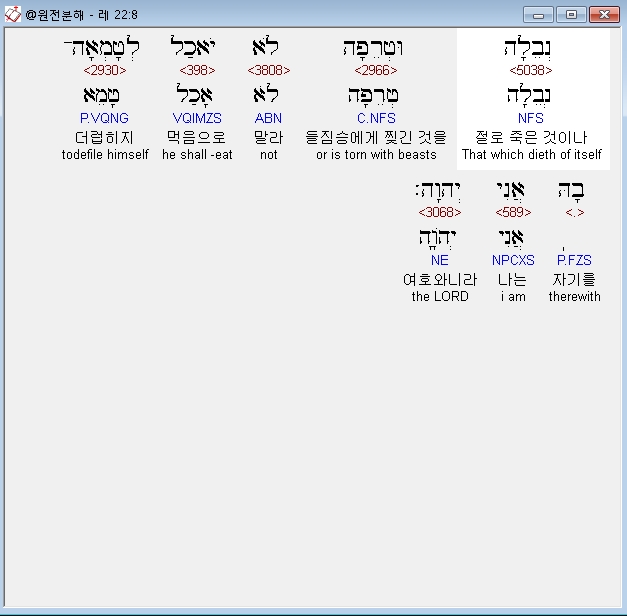627x616 pixels.
Task: Click the Hebrew verse word above <5038>
Action: pyautogui.click(x=527, y=48)
